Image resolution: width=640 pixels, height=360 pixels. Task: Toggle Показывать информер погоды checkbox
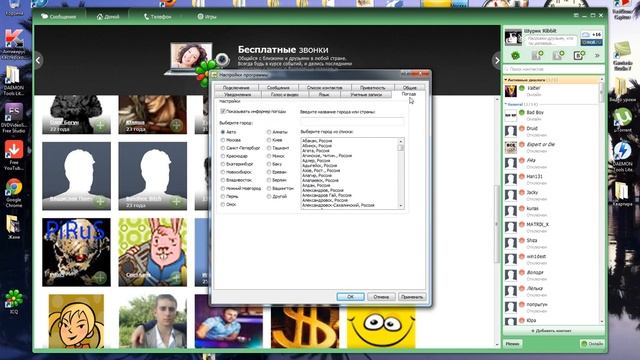(x=223, y=111)
